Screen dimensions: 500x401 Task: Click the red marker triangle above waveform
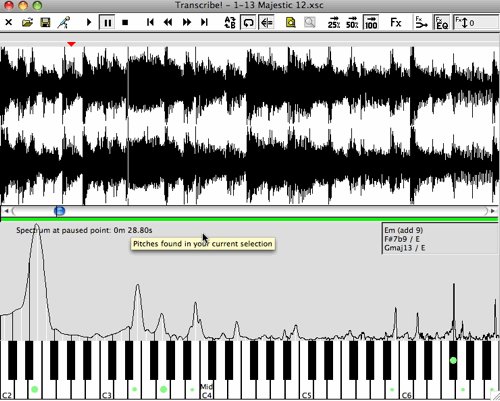[71, 44]
